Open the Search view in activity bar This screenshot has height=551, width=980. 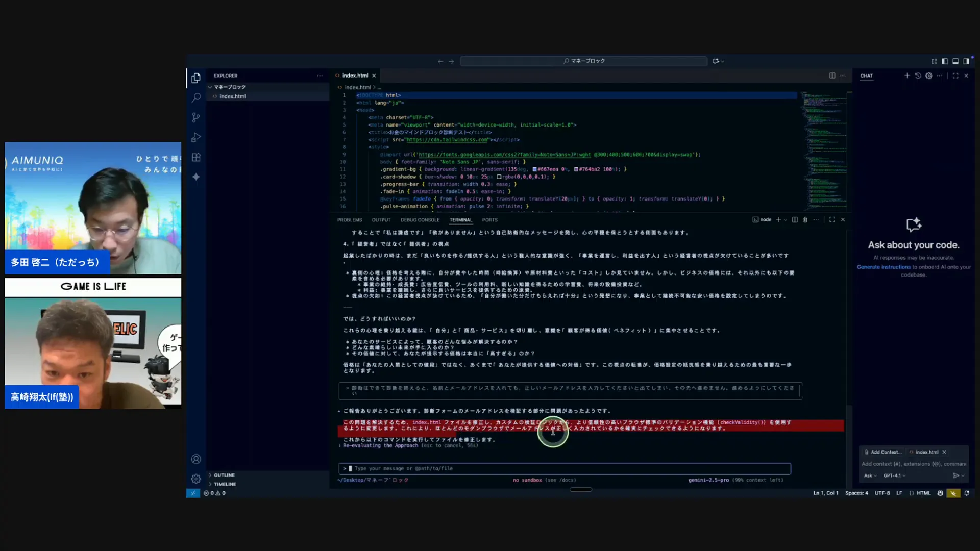coord(196,97)
